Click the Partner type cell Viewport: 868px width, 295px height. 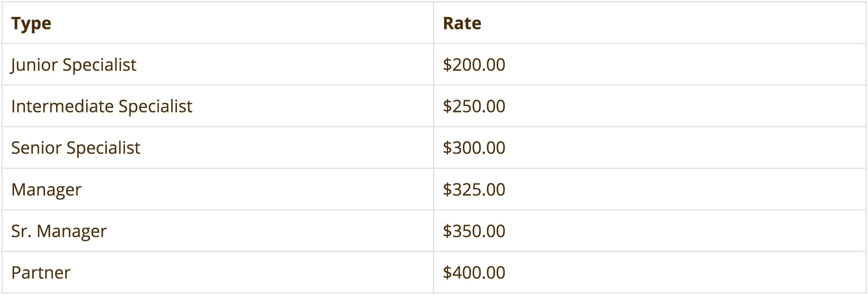[x=217, y=272]
